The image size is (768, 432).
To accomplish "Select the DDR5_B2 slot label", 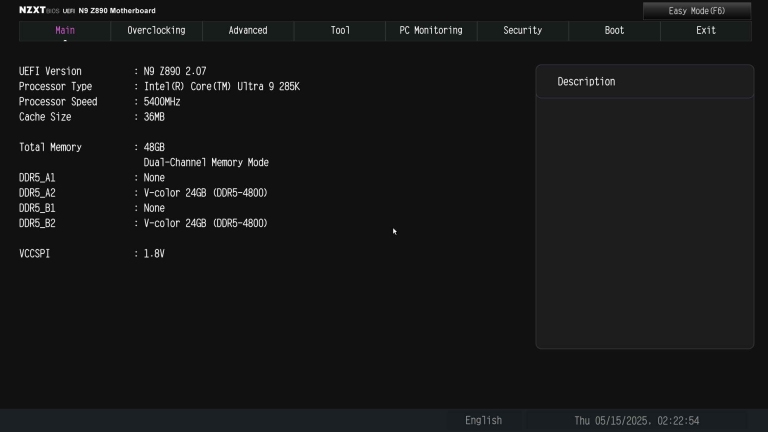I will [37, 223].
